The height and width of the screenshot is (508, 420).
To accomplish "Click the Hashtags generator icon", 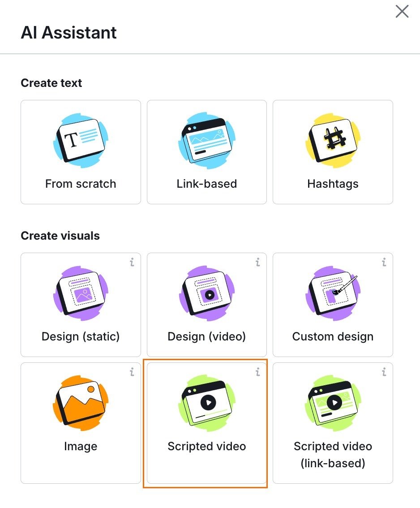I will [x=333, y=140].
